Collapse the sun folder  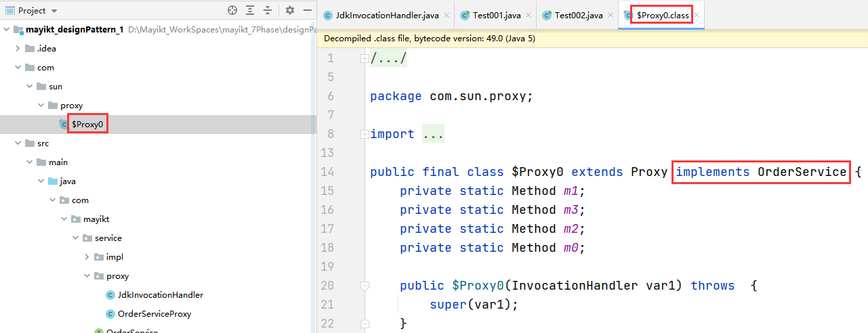pyautogui.click(x=29, y=87)
